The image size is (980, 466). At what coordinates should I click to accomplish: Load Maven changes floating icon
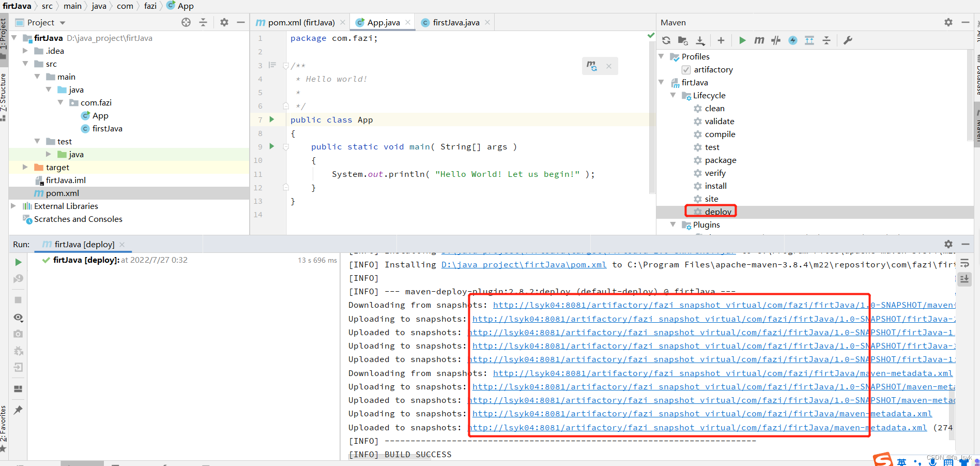[x=592, y=66]
